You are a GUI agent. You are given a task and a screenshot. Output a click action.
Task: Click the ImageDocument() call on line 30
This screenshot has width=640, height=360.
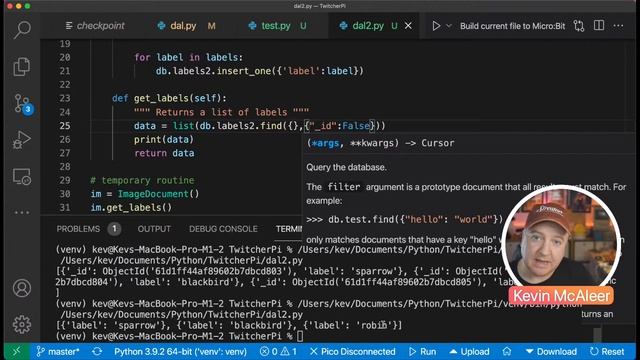click(158, 194)
